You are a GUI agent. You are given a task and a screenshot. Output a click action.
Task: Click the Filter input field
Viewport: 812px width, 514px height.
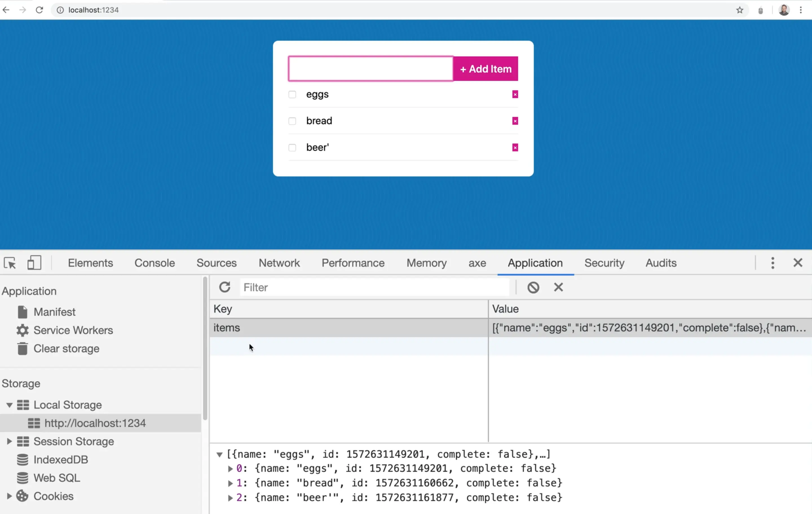tap(374, 287)
